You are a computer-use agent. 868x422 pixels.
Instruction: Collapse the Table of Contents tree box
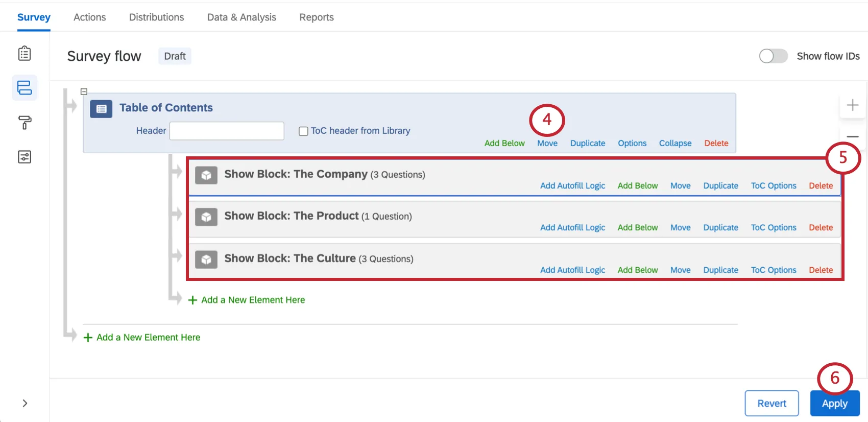tap(84, 92)
